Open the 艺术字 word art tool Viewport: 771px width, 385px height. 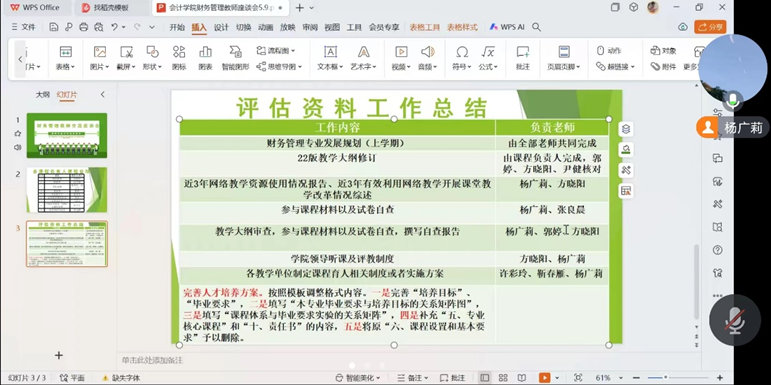click(x=363, y=58)
